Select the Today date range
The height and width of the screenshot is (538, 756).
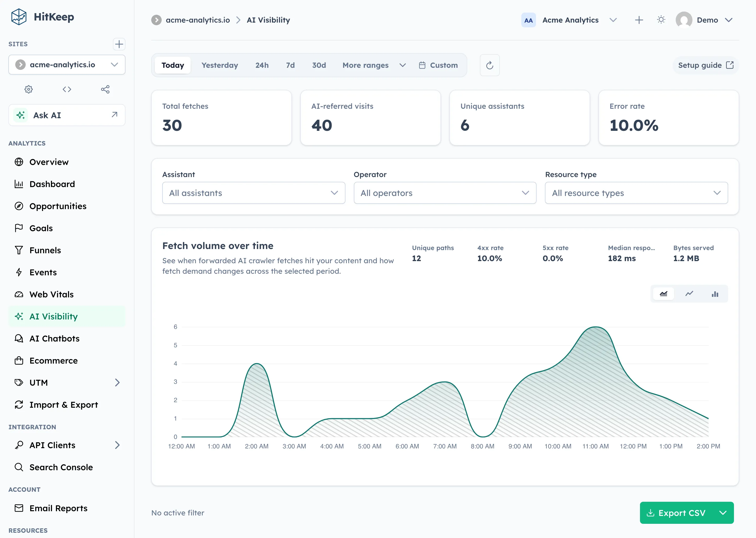click(173, 65)
